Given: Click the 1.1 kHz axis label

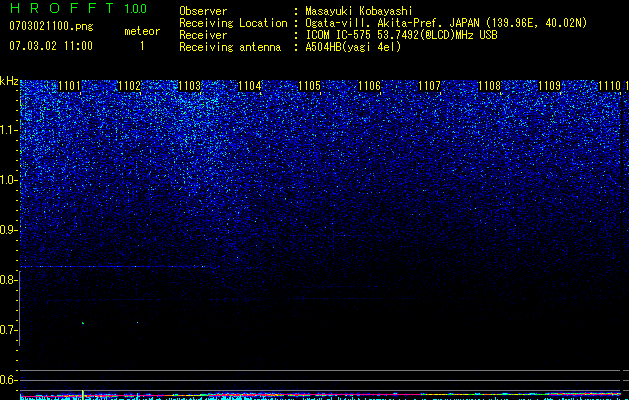Looking at the screenshot, I should (x=9, y=130).
